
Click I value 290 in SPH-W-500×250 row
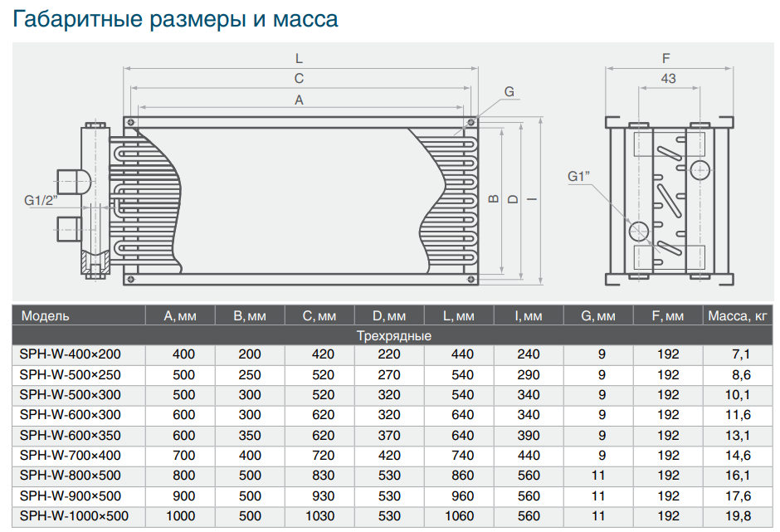pyautogui.click(x=529, y=375)
